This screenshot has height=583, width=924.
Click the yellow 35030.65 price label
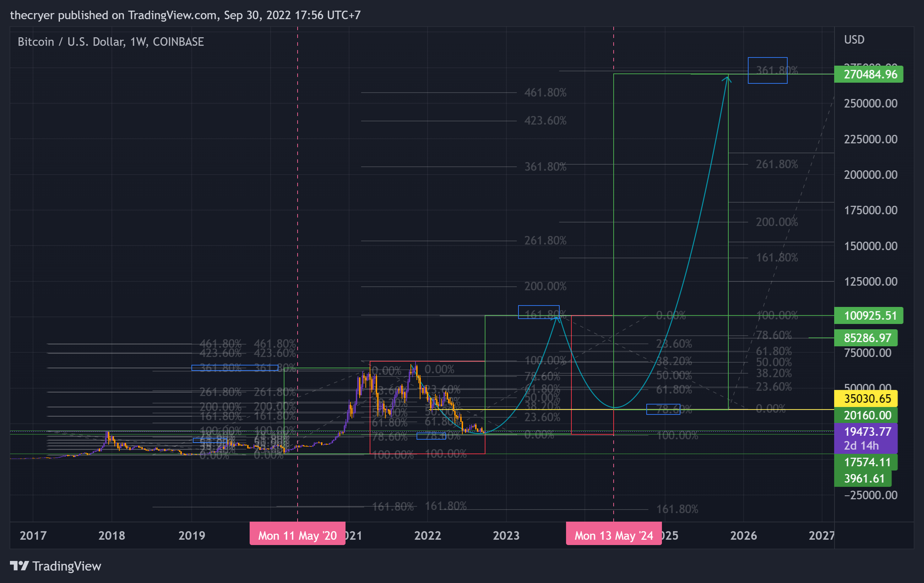coord(866,398)
